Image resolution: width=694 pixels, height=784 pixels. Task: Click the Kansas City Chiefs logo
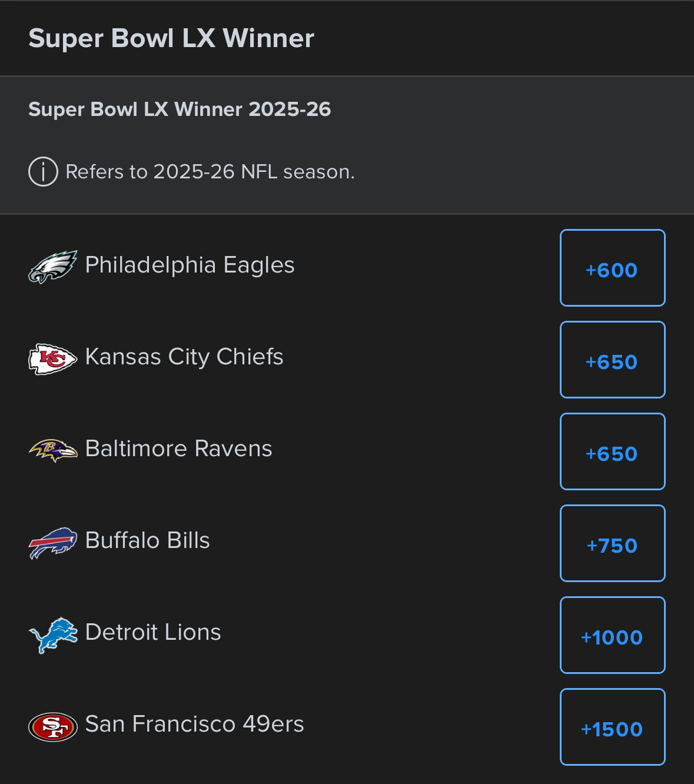53,358
